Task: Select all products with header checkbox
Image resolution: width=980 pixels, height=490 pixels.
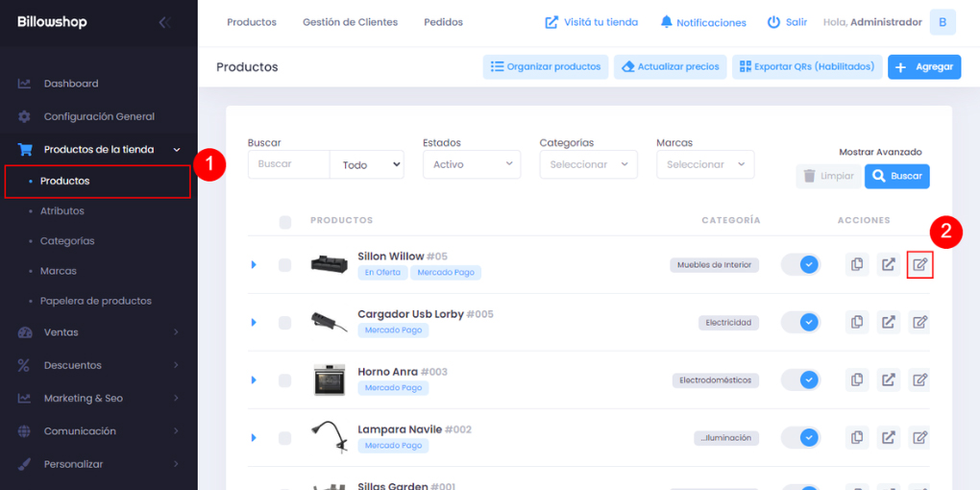Action: [284, 222]
